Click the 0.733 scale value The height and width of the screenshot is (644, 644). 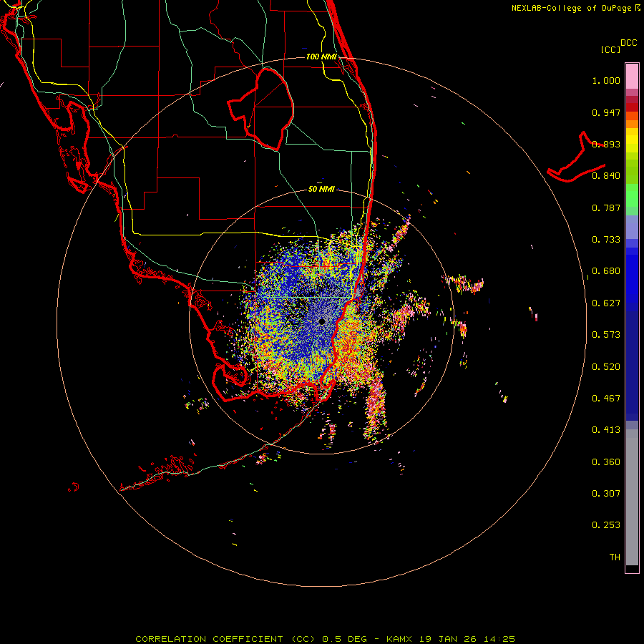[606, 240]
